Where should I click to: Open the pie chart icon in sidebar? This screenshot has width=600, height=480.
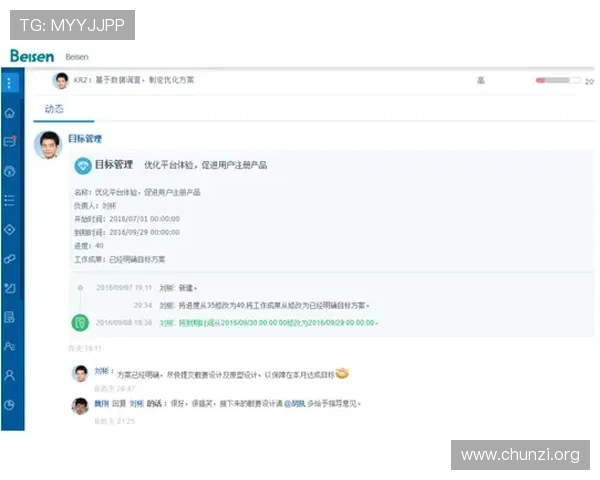(x=10, y=405)
